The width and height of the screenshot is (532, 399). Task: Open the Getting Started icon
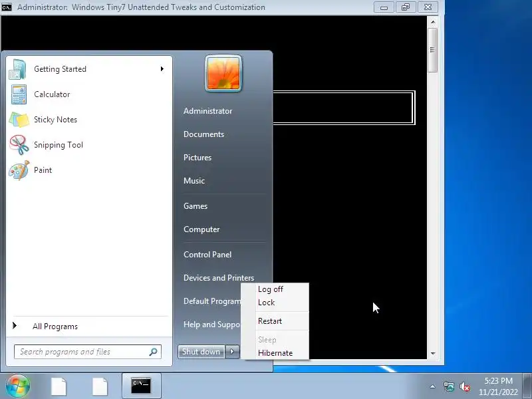pos(18,69)
